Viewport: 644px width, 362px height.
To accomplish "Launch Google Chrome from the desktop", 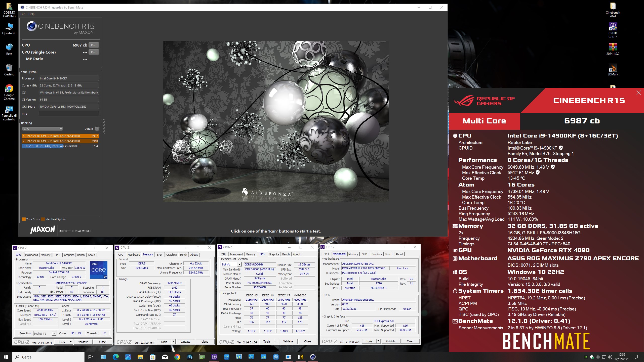I will pos(9,92).
